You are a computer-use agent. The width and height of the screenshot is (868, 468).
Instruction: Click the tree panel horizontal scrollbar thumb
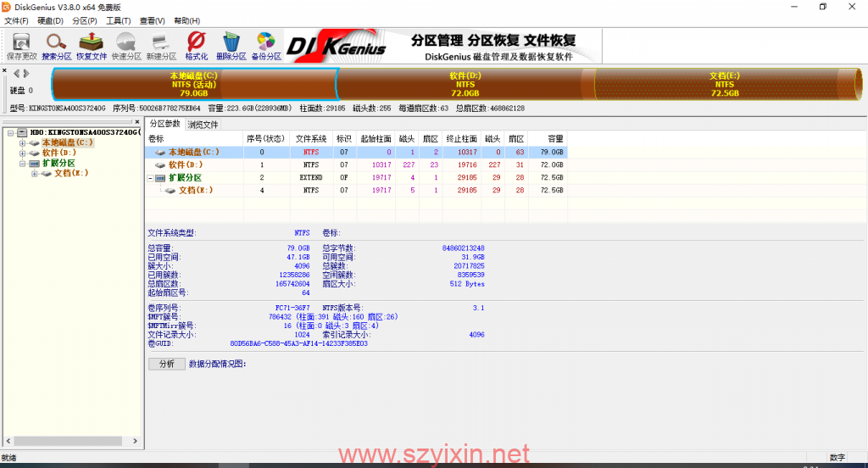(68, 441)
